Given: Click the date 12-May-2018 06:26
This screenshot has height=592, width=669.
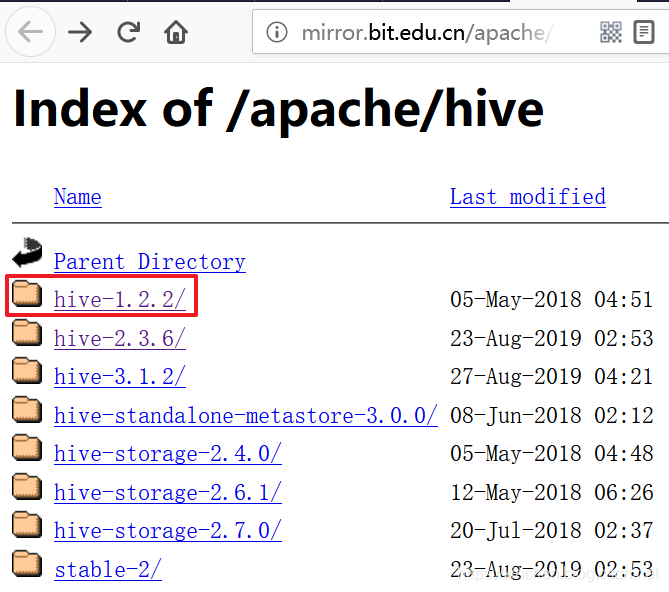Looking at the screenshot, I should [552, 493].
